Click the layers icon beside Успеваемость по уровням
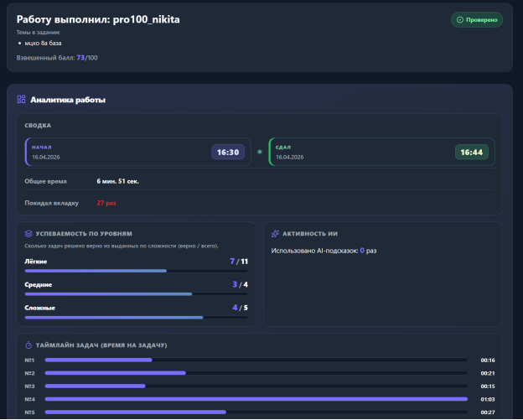The image size is (523, 420). (28, 234)
